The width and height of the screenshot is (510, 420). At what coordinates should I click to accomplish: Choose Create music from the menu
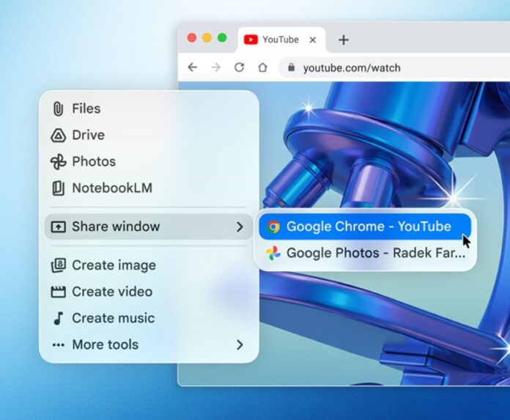149,318
